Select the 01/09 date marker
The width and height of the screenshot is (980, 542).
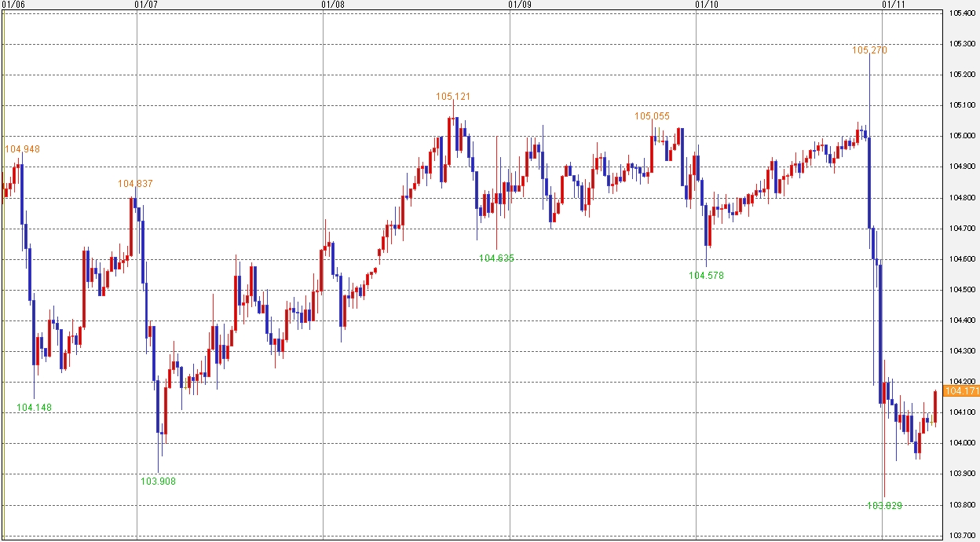coord(520,5)
